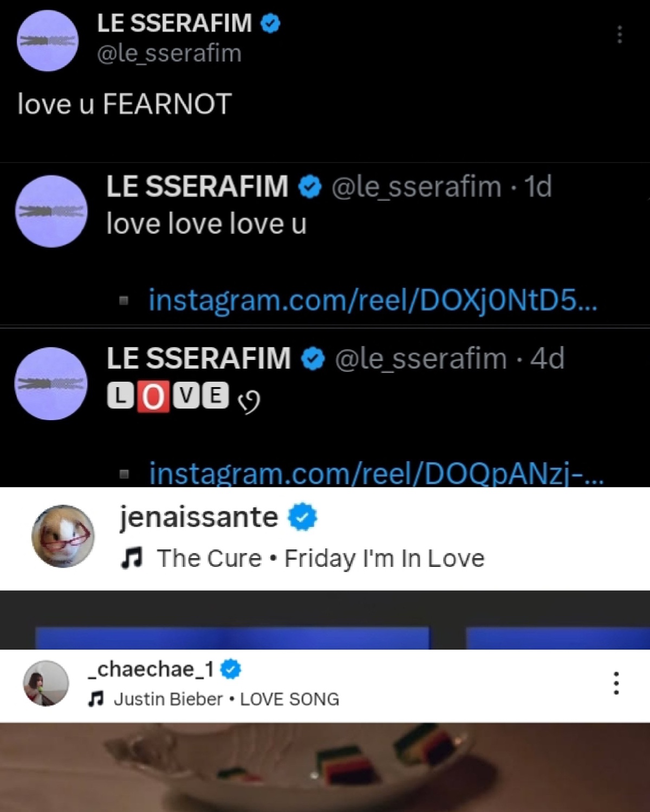Open _chaechae_1's profile picture
The height and width of the screenshot is (812, 650).
point(46,683)
